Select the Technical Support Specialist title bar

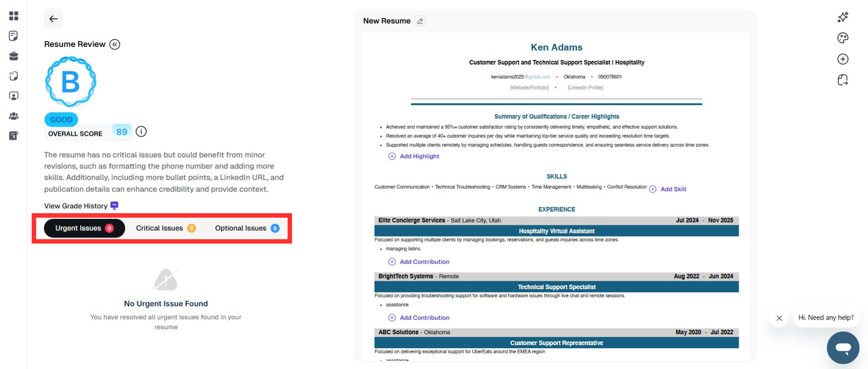[557, 287]
